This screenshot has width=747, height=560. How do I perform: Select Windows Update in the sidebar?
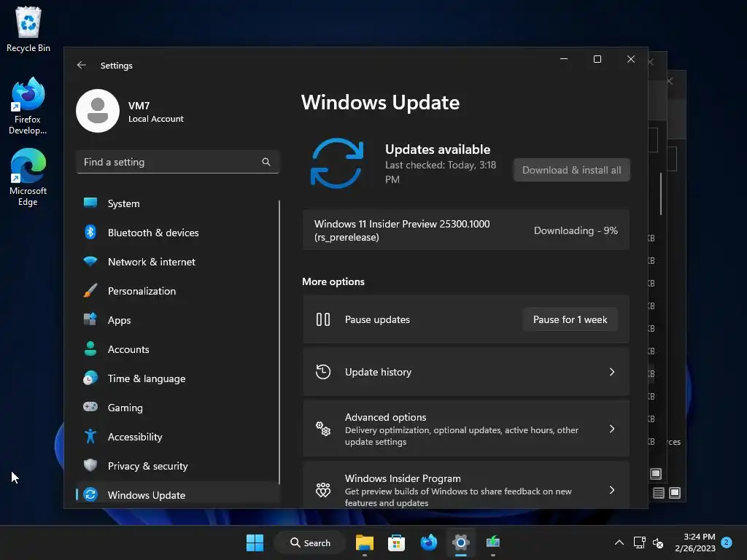[x=177, y=495]
